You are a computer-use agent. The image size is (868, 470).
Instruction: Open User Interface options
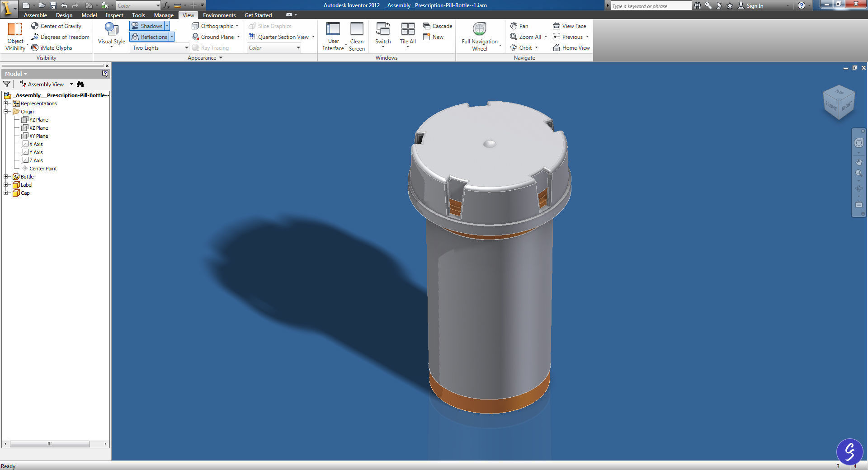point(333,37)
